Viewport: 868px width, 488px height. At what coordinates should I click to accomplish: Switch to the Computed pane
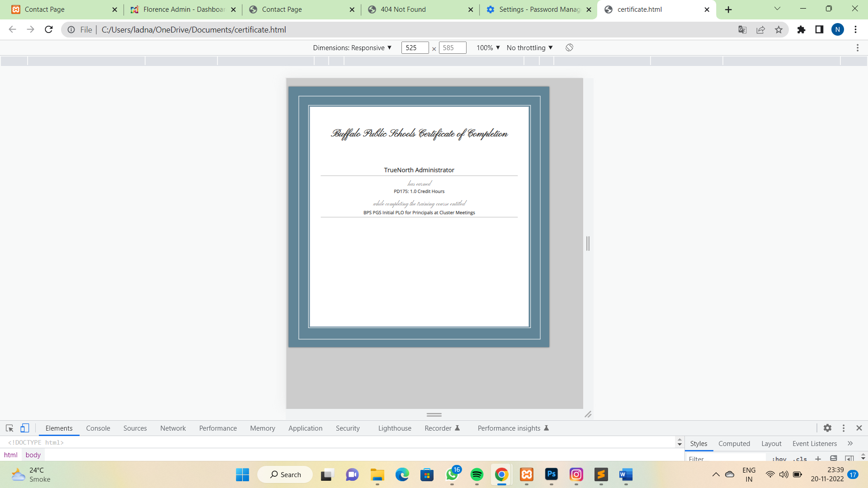(x=734, y=443)
